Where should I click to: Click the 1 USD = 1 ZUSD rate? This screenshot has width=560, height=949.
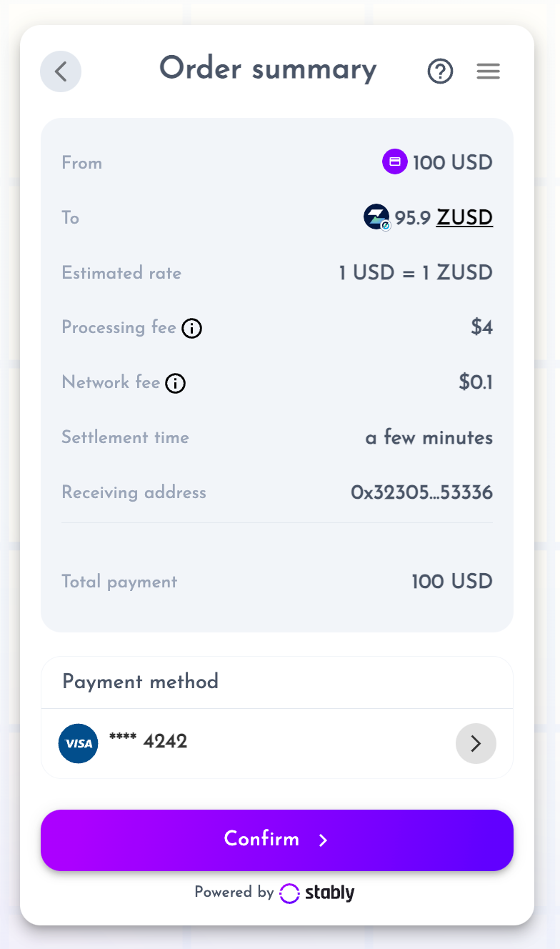click(416, 272)
